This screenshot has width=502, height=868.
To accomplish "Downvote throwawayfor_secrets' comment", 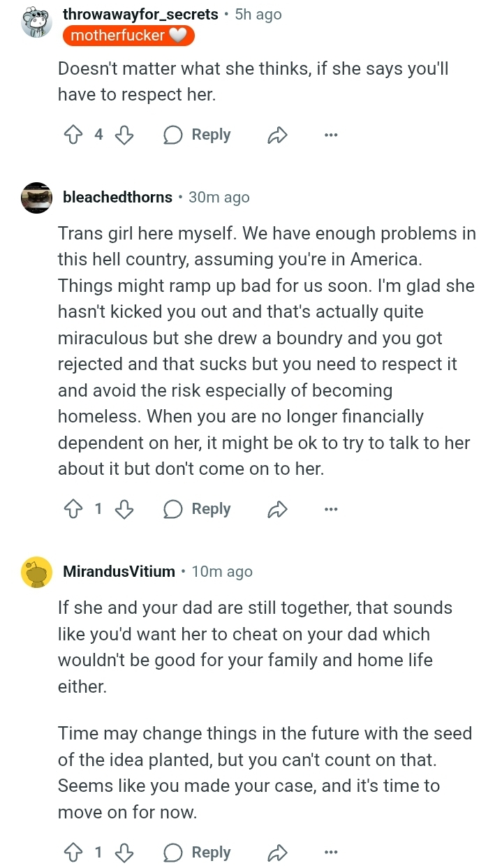I will tap(124, 135).
